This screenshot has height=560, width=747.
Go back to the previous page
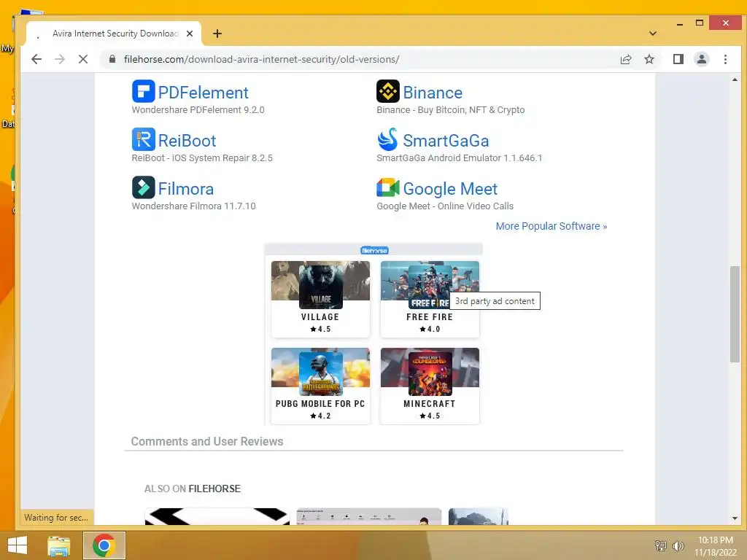tap(36, 59)
